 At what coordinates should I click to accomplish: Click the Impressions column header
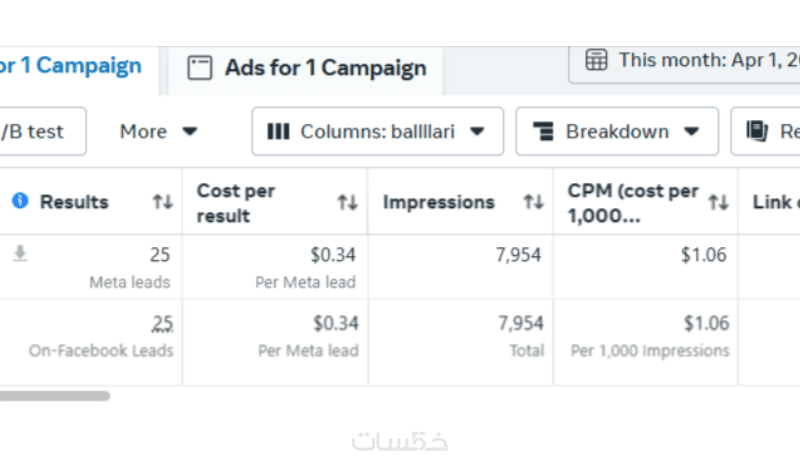pos(439,202)
